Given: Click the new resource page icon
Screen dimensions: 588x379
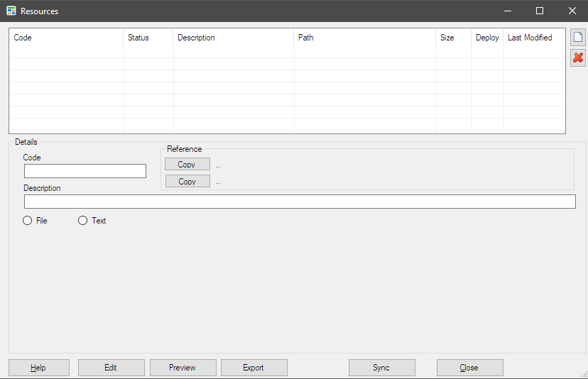Looking at the screenshot, I should coord(578,38).
